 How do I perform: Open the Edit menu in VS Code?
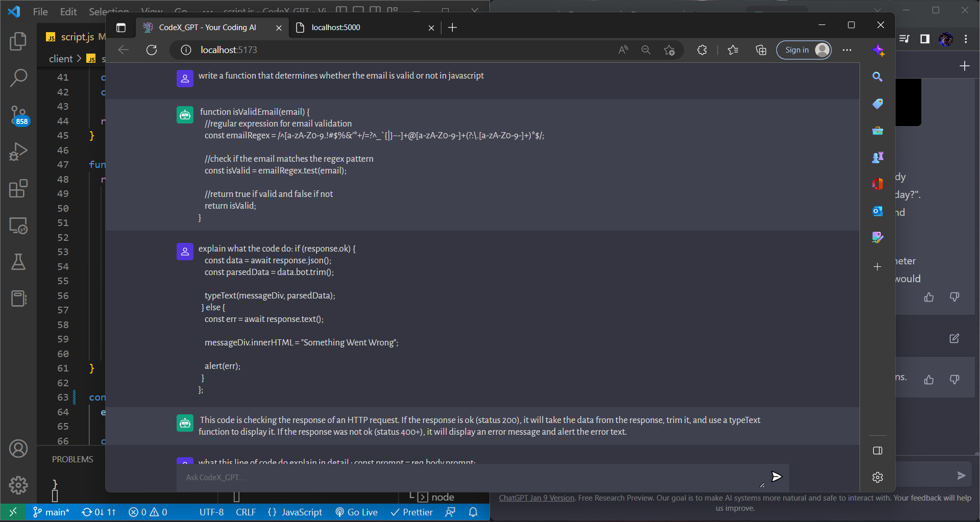[x=68, y=11]
